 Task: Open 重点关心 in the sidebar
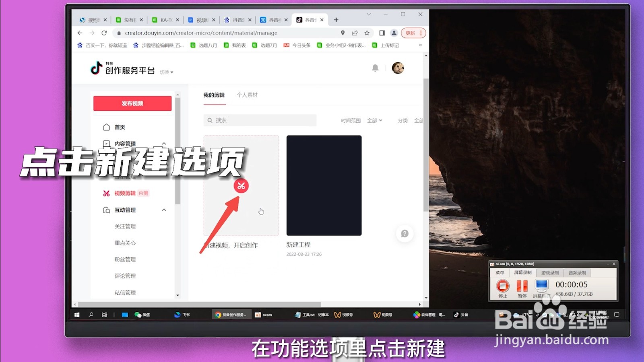point(125,243)
